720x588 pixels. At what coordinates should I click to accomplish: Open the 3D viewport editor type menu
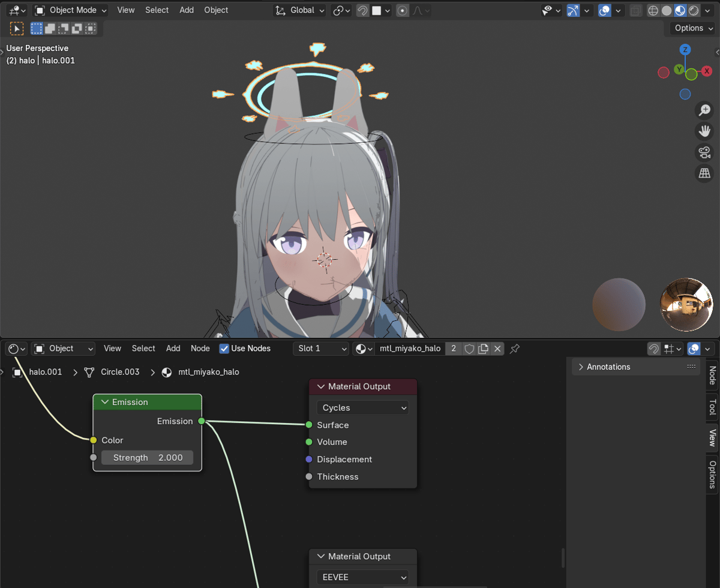17,10
